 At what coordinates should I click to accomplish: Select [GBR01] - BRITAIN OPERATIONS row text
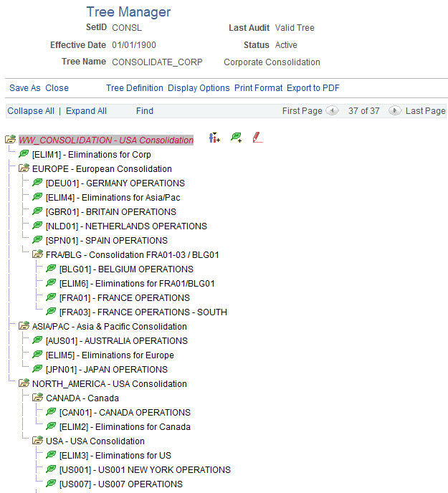click(x=111, y=212)
